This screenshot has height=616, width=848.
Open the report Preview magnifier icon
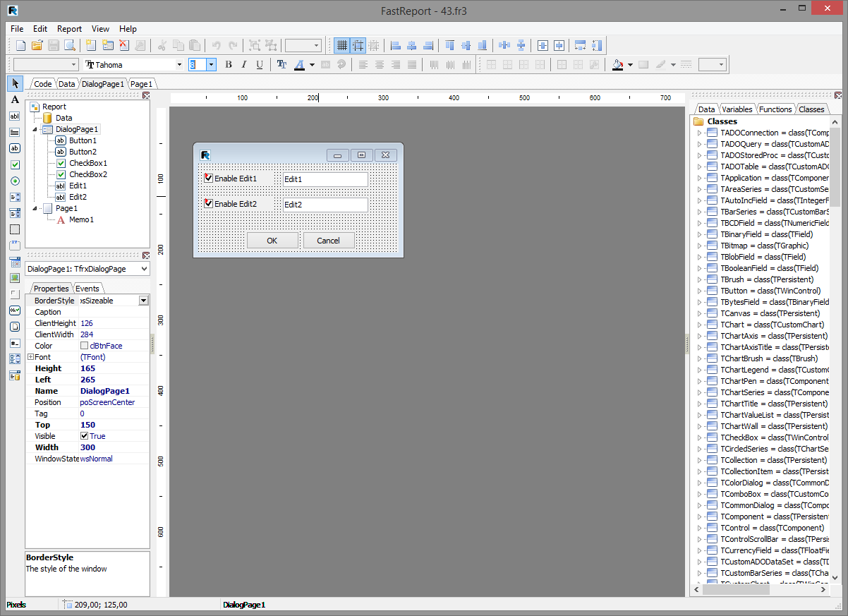tap(70, 46)
